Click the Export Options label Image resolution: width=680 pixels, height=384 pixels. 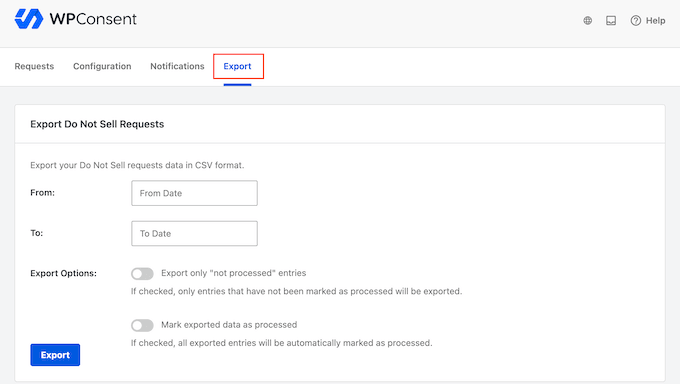[63, 273]
